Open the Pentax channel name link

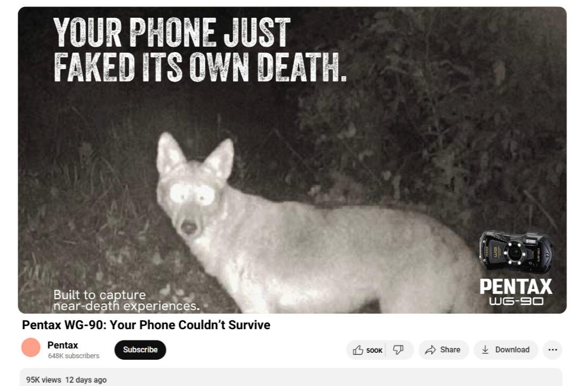(x=63, y=345)
